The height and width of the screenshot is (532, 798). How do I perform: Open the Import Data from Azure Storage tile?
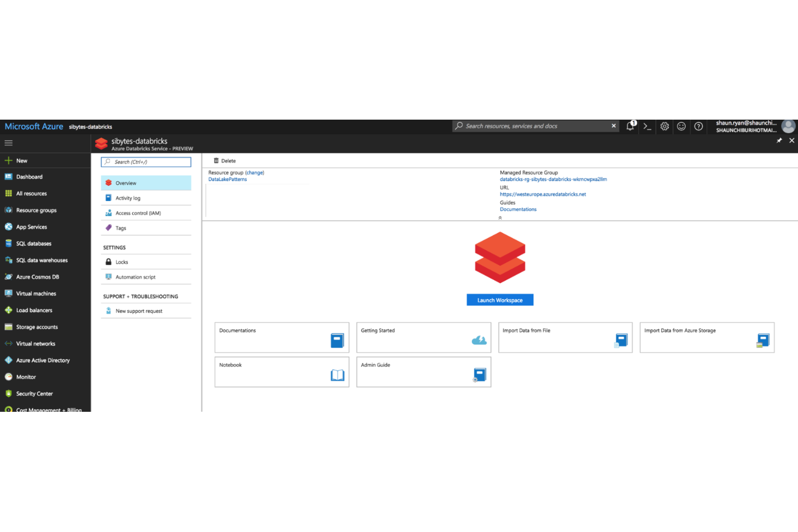coord(706,337)
